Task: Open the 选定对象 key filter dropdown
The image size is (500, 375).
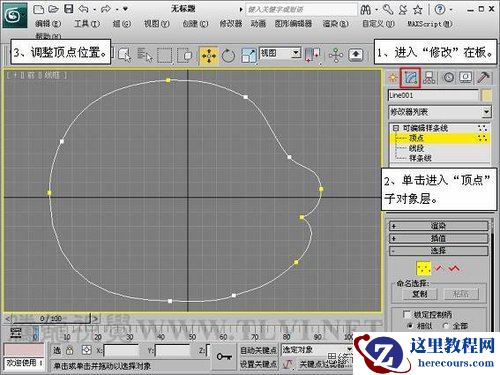Action: (317, 349)
